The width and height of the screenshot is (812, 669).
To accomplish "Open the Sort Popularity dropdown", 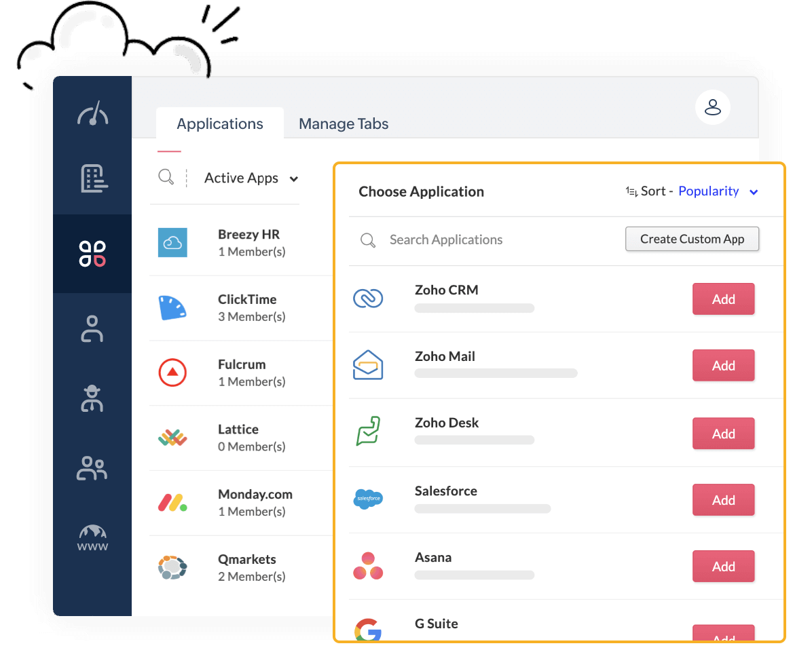I will point(718,191).
